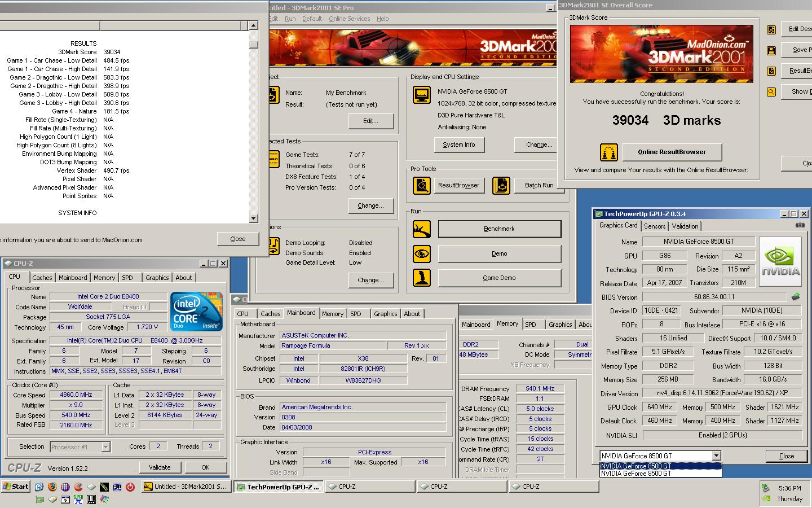Image resolution: width=812 pixels, height=508 pixels.
Task: Click Change... under Selected Tests
Action: tap(370, 205)
